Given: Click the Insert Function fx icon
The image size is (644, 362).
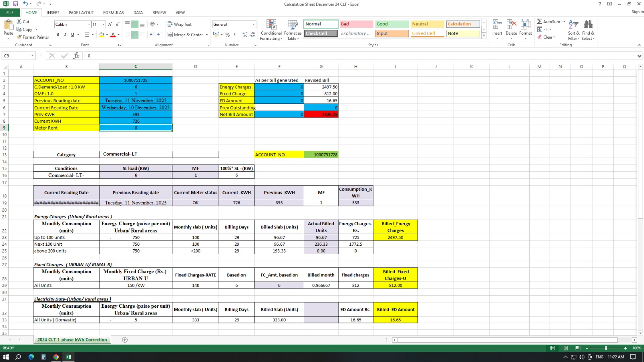Looking at the screenshot, I should click(x=76, y=56).
